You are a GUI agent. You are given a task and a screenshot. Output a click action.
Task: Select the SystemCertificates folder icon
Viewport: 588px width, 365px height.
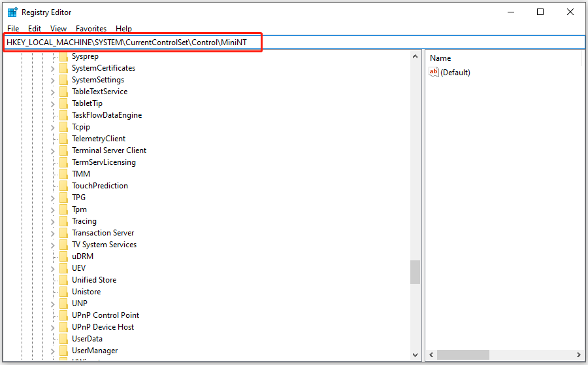[x=64, y=68]
